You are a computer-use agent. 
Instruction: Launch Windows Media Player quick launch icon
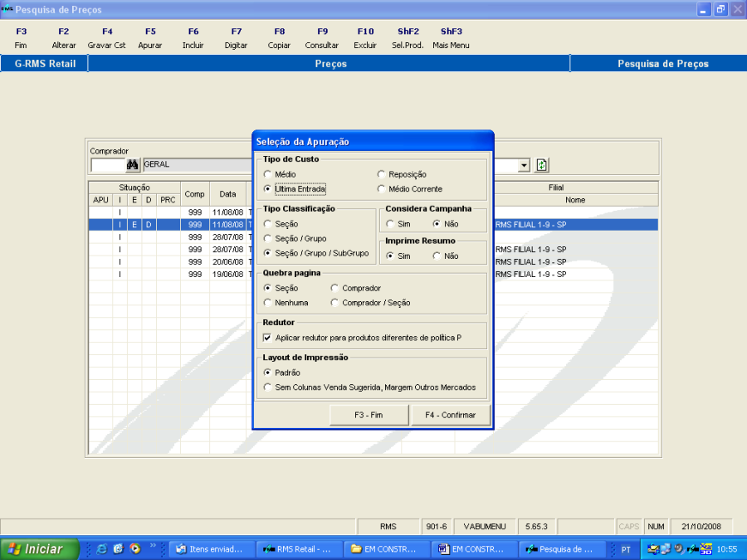point(135,549)
